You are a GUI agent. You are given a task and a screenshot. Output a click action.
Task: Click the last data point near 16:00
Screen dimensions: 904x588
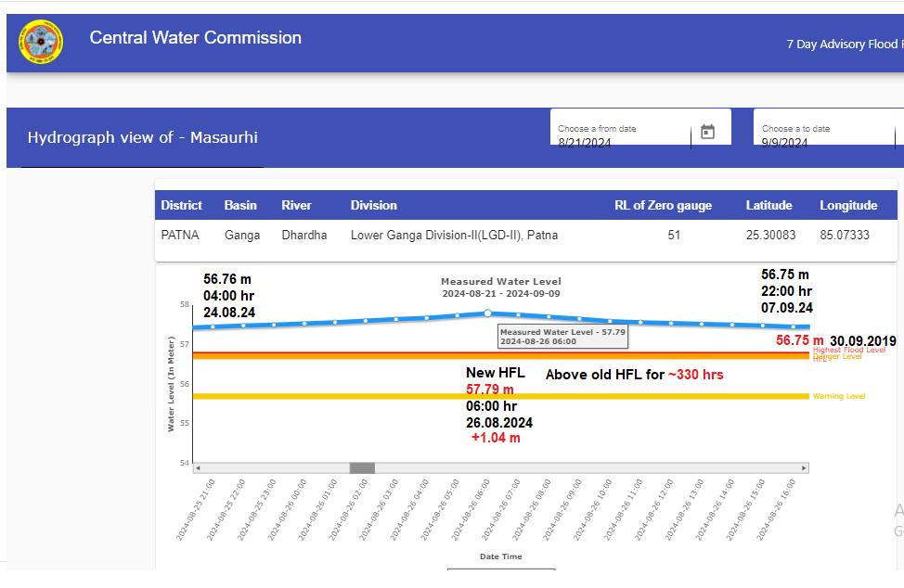794,326
